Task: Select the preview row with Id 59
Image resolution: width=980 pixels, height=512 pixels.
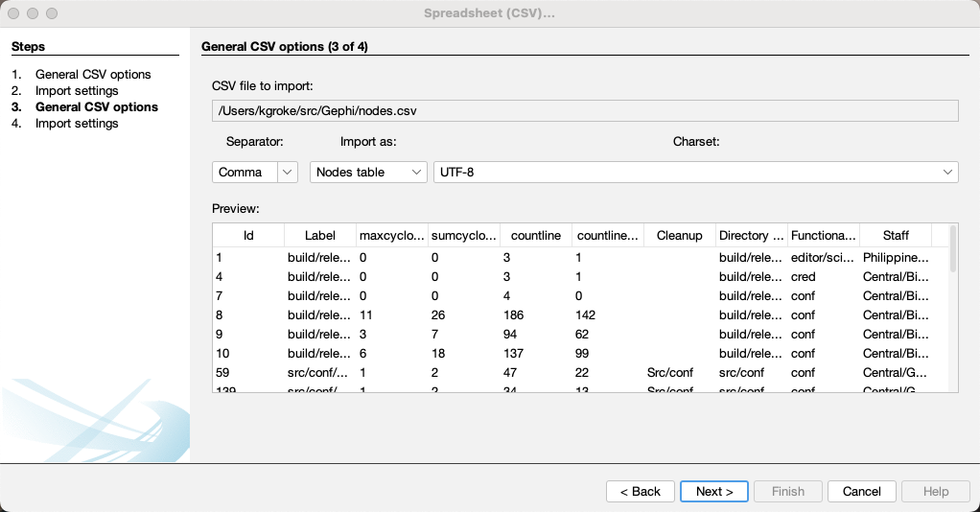Action: (x=580, y=373)
